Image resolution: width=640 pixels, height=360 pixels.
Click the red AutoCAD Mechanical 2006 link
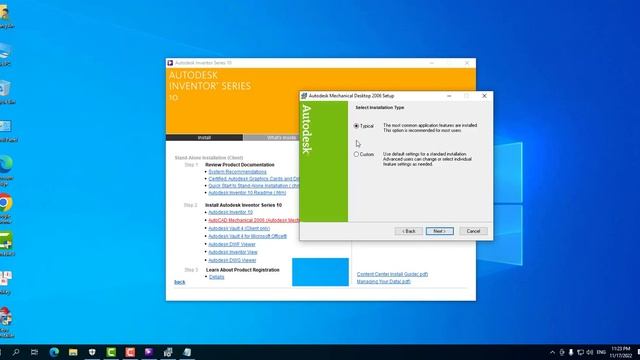[x=253, y=220]
